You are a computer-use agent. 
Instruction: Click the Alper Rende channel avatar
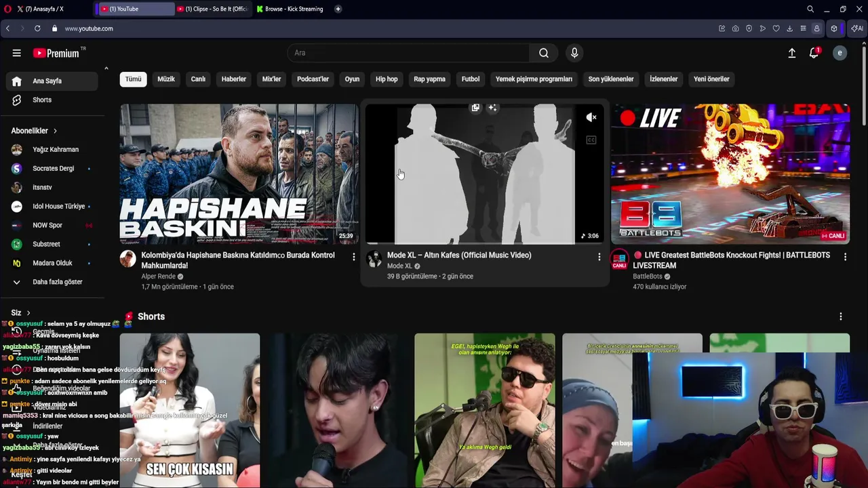127,258
